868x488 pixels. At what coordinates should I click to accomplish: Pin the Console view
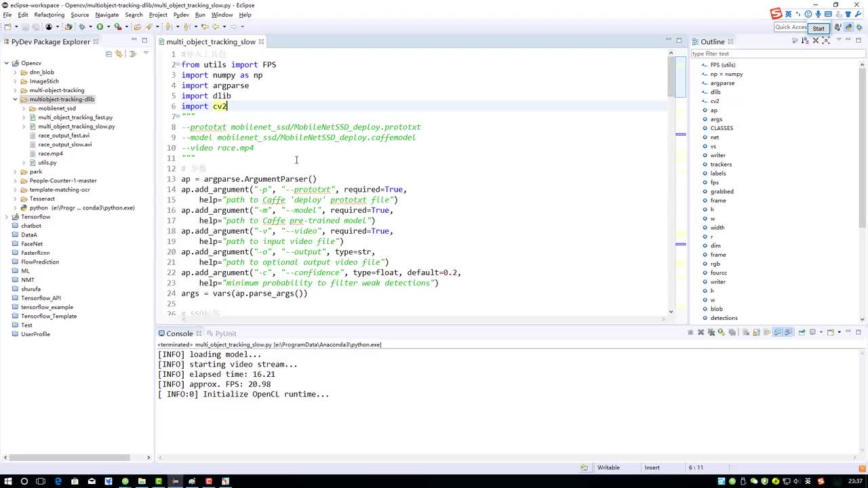(x=802, y=332)
